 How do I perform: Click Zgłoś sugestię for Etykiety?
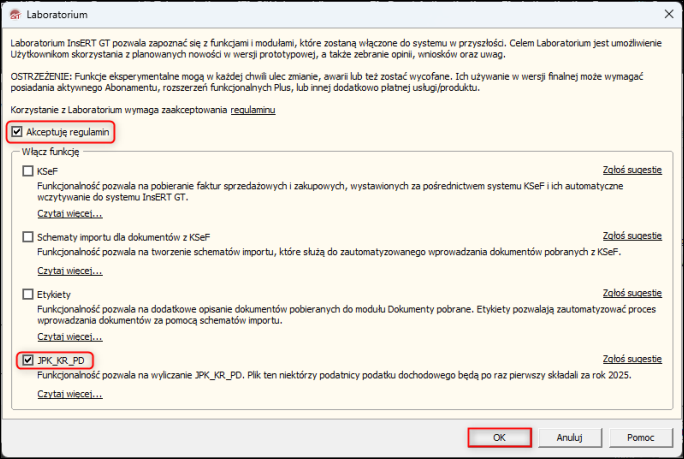point(632,293)
